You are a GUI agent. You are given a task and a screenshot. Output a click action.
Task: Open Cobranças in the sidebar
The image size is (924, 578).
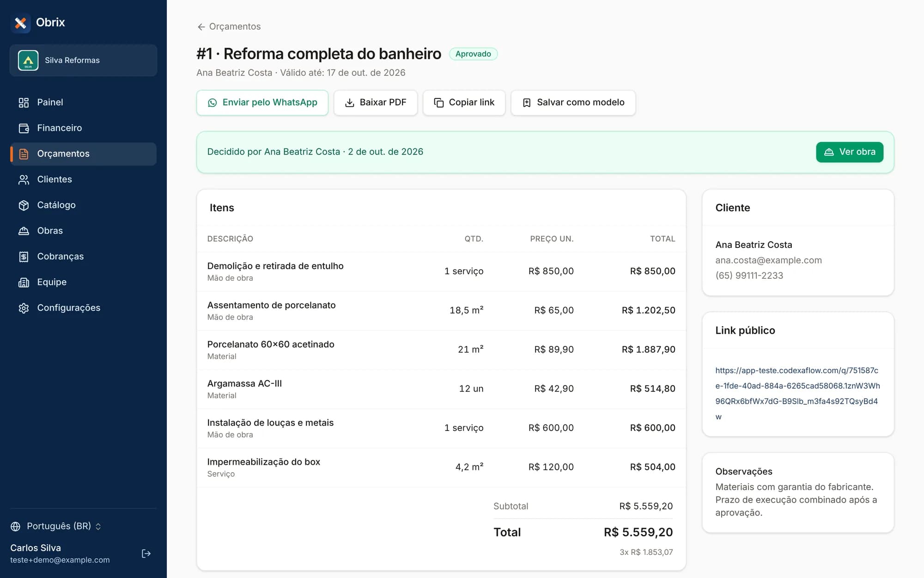click(83, 257)
